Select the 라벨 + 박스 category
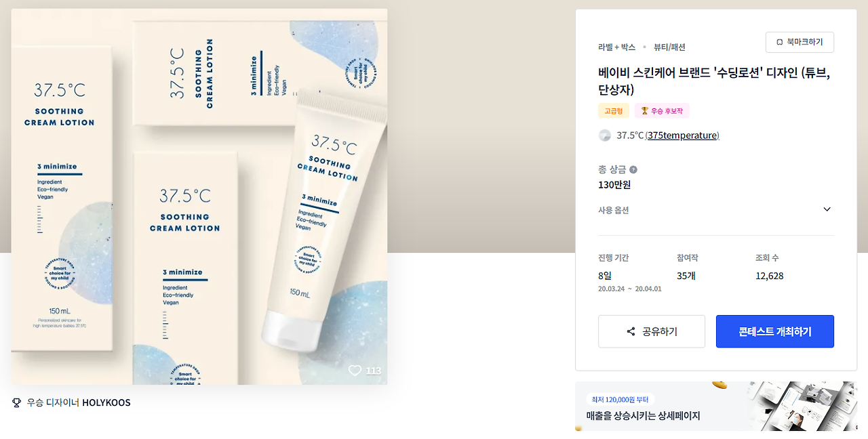The image size is (868, 439). 617,47
